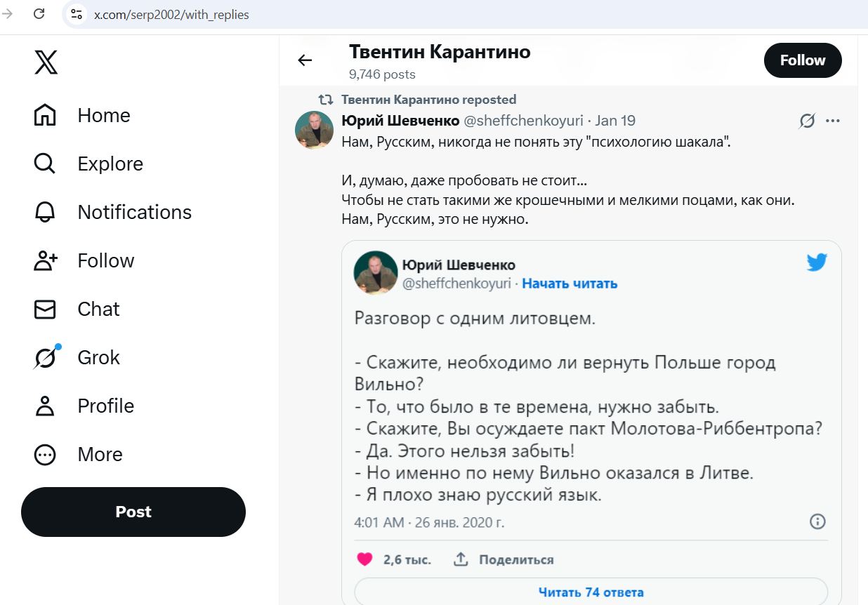Follow Твентин Карантино with the Follow button
This screenshot has width=868, height=605.
(803, 60)
